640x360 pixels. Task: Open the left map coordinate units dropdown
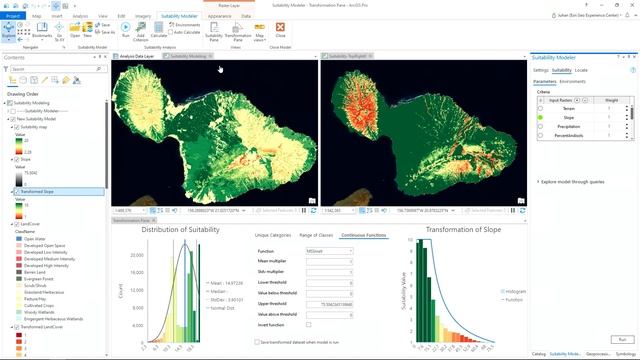coord(244,211)
